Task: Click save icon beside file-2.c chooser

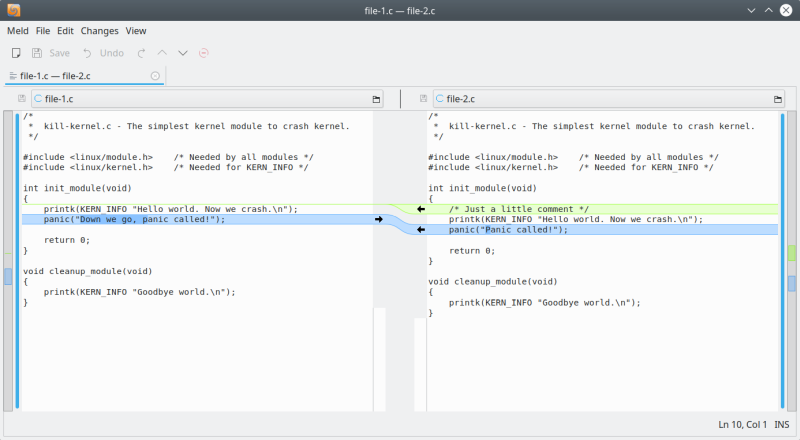Action: pos(423,99)
